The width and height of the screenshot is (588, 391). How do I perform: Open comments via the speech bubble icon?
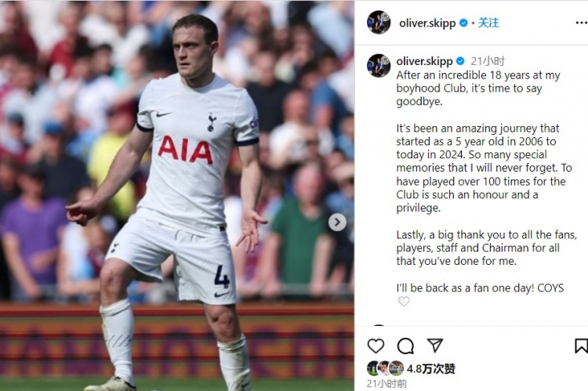[405, 346]
